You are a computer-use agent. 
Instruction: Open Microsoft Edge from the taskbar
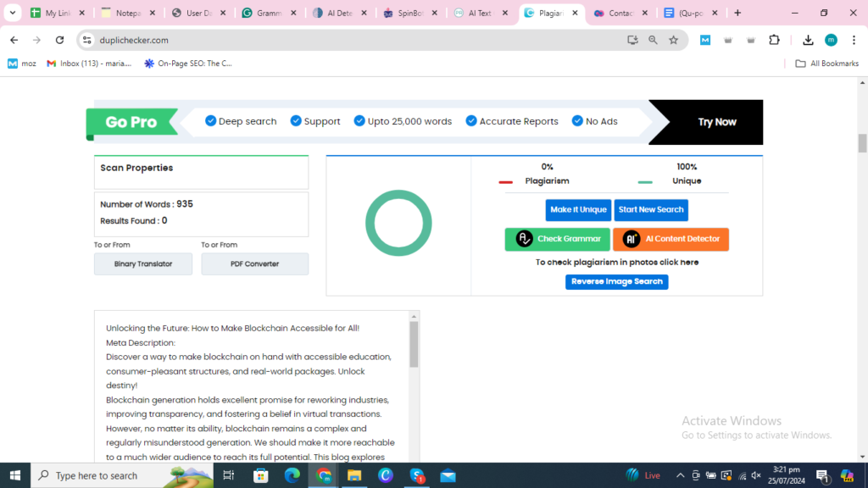(x=292, y=475)
